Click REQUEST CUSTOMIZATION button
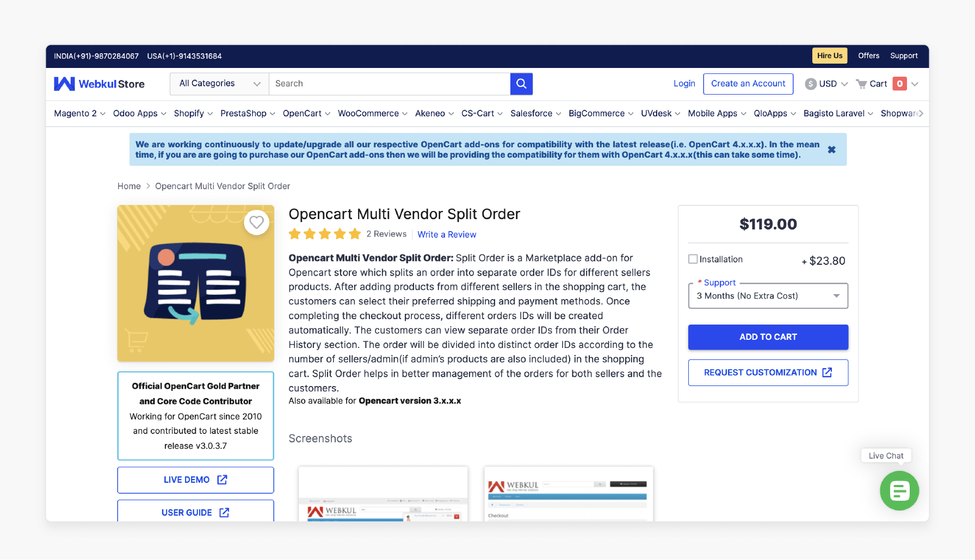The width and height of the screenshot is (975, 560). (x=768, y=372)
